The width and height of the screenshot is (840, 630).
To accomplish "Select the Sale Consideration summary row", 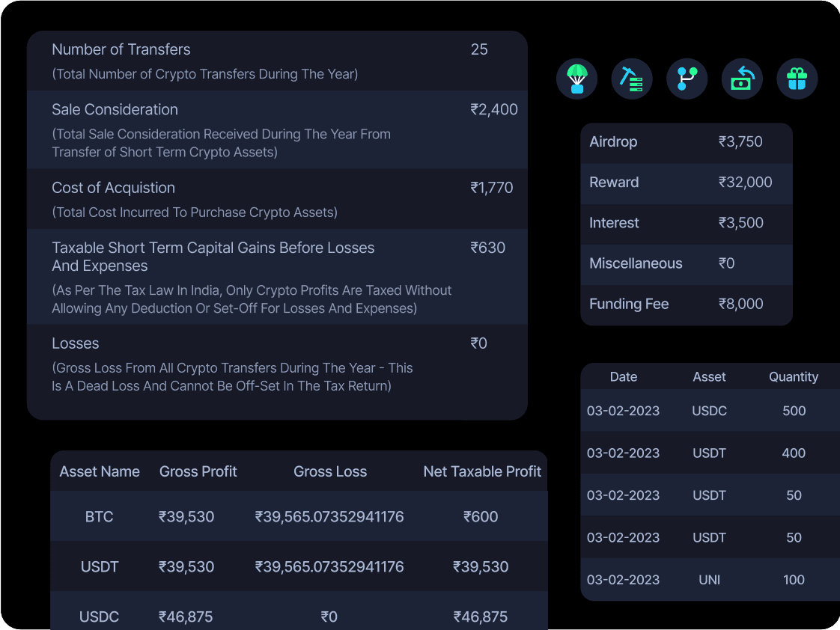I will (x=277, y=129).
